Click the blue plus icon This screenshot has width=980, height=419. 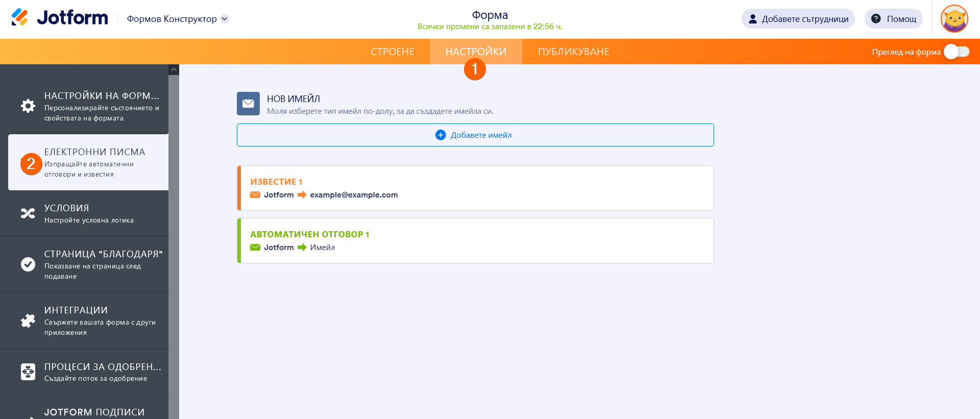(x=440, y=135)
